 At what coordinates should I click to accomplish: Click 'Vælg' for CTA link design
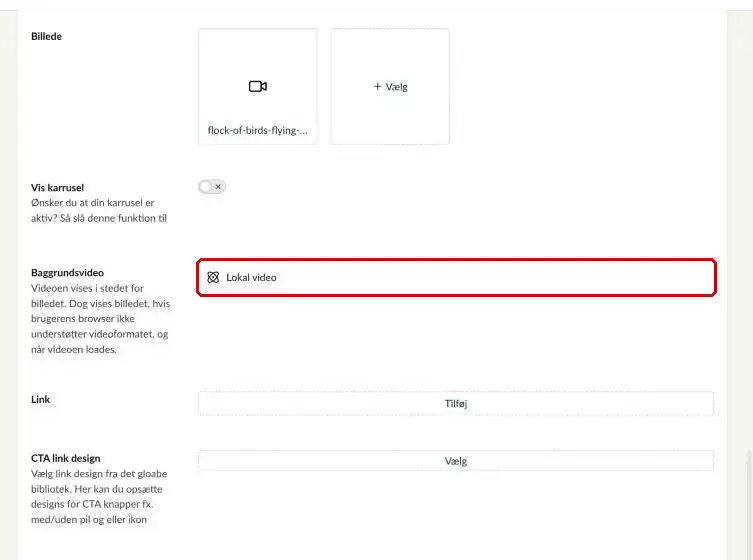click(456, 461)
